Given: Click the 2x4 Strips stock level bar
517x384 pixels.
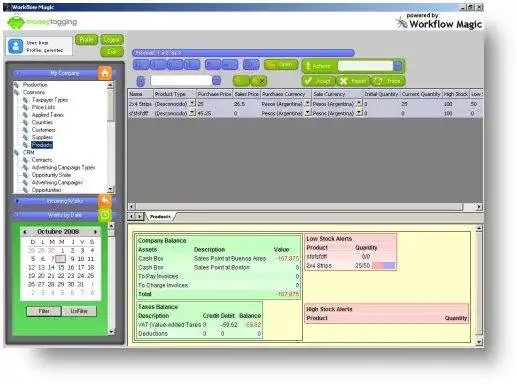Looking at the screenshot, I should tap(383, 266).
